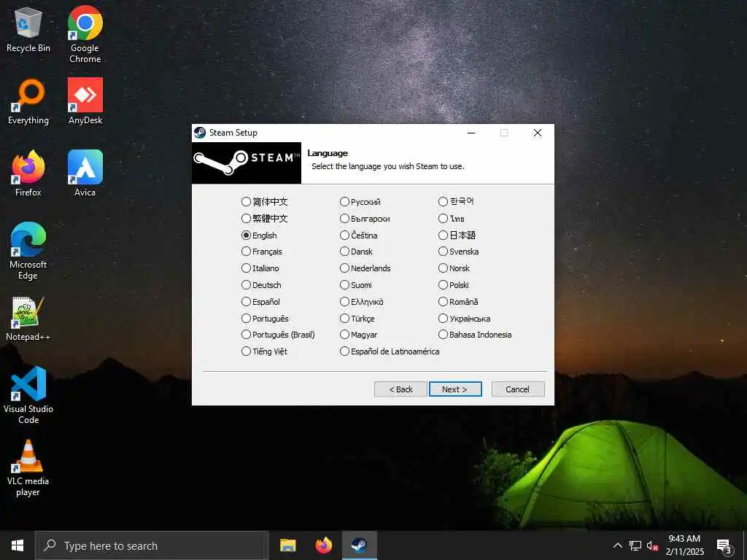Pick the Română language option
This screenshot has width=747, height=560.
point(458,301)
